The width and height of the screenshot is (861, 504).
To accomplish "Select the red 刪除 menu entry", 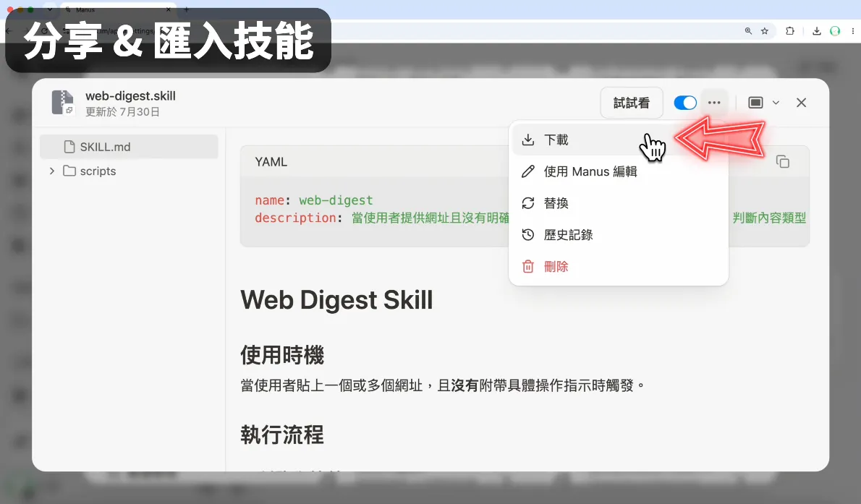I will pos(619,267).
